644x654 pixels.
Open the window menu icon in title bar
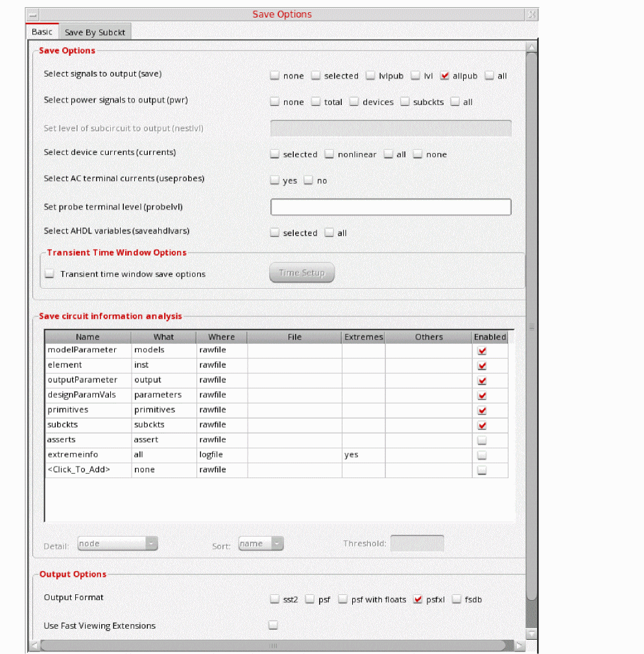[x=34, y=14]
